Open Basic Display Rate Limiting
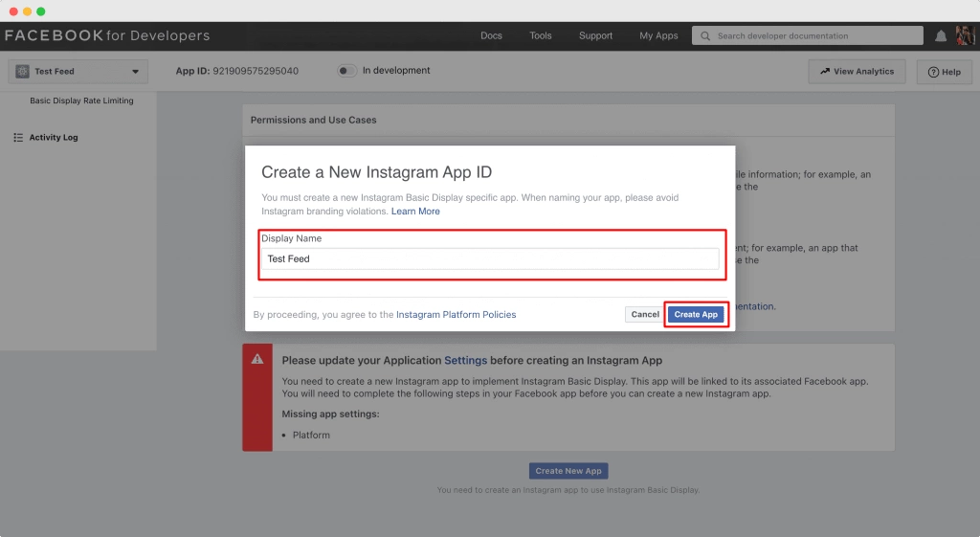Screen dimensions: 980x537 pyautogui.click(x=82, y=101)
